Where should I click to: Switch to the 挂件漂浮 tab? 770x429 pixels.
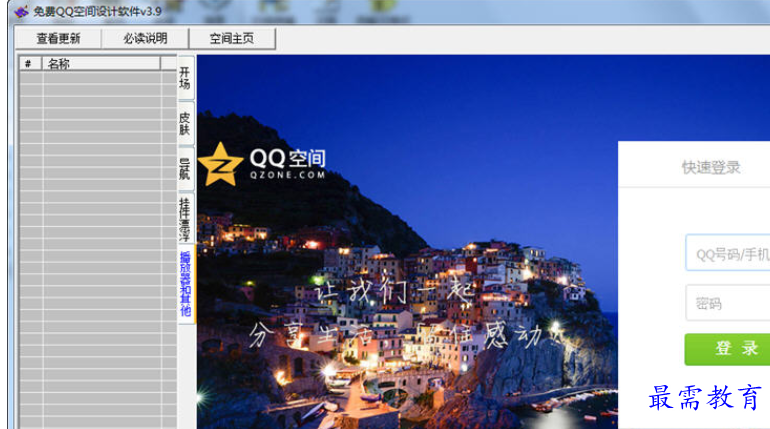(185, 219)
